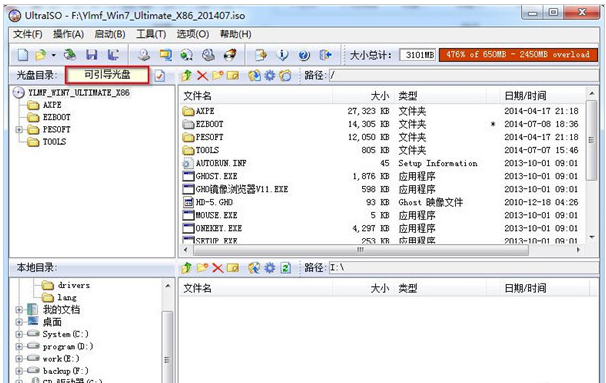Toggle the checkmark icon beside 可引导光盘
Screen dimensions: 606x383
click(x=160, y=75)
